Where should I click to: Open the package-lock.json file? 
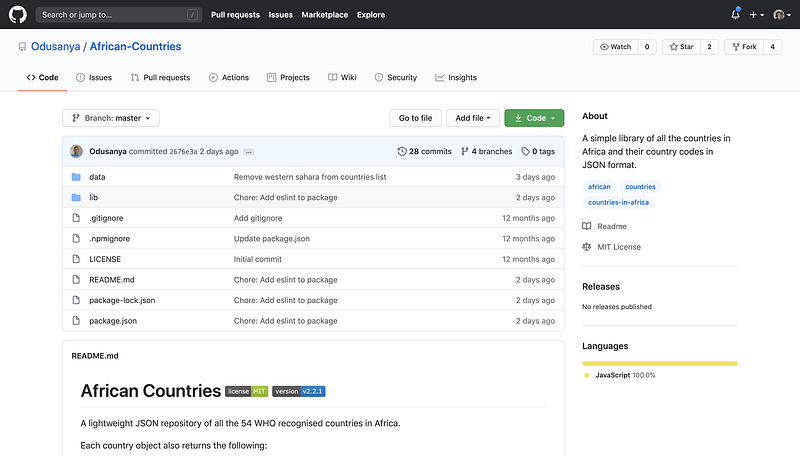pos(122,300)
